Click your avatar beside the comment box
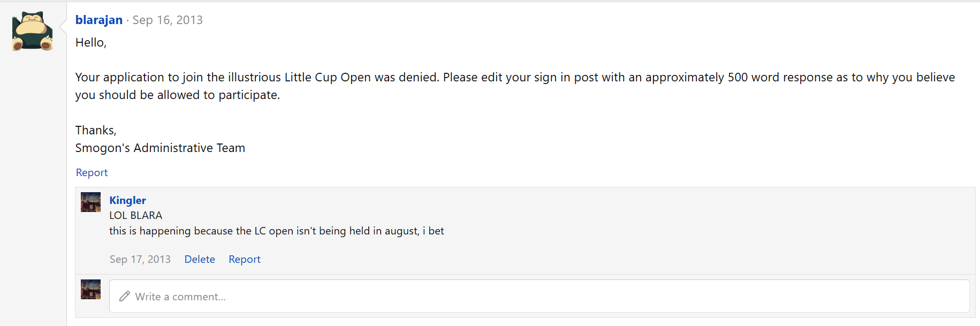 pyautogui.click(x=90, y=289)
